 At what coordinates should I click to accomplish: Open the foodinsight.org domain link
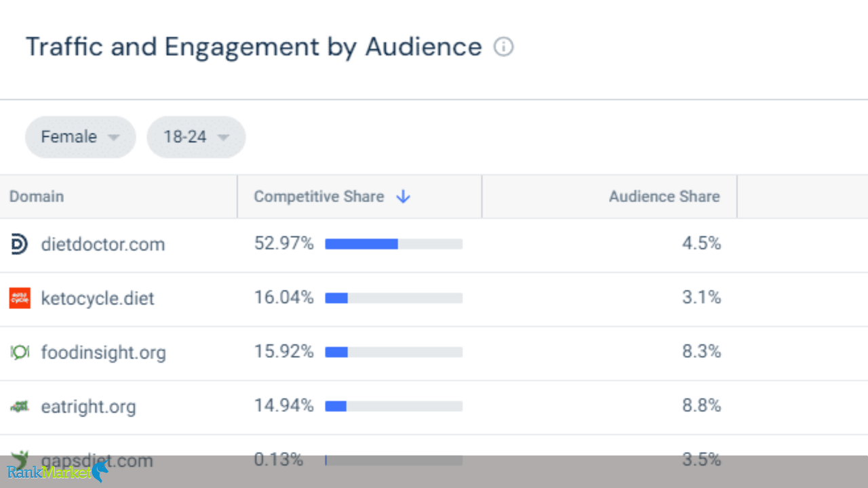click(103, 352)
